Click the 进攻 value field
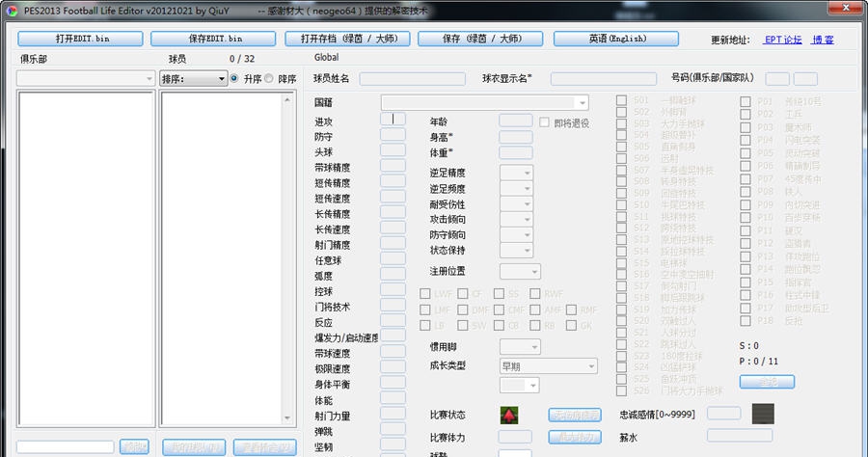Viewport: 868px width, 457px height. click(x=393, y=119)
